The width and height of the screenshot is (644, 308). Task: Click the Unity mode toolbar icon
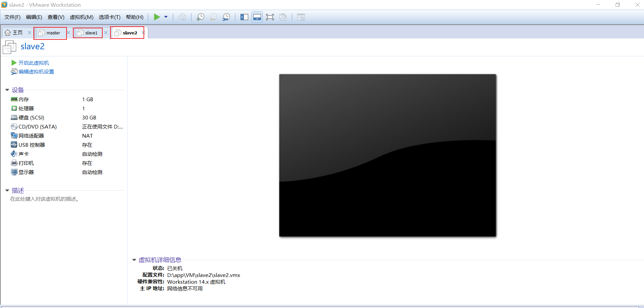pyautogui.click(x=283, y=17)
